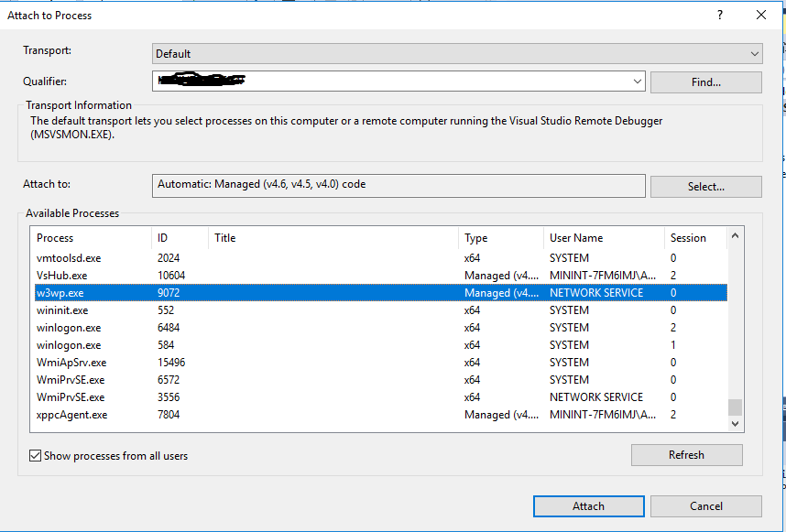Click the scrollbar down arrow
Viewport: 786px width, 532px height.
point(736,424)
